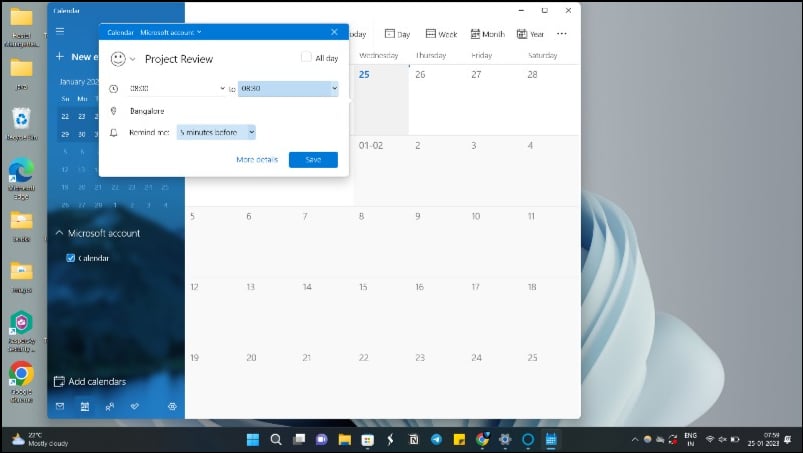Open taskbar Search icon
This screenshot has width=803, height=453.
pos(276,440)
